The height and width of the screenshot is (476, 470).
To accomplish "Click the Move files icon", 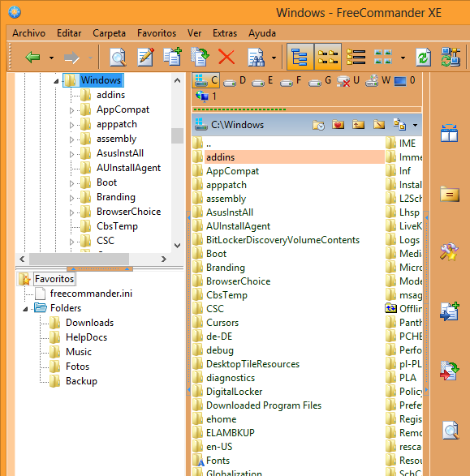I will pyautogui.click(x=200, y=57).
